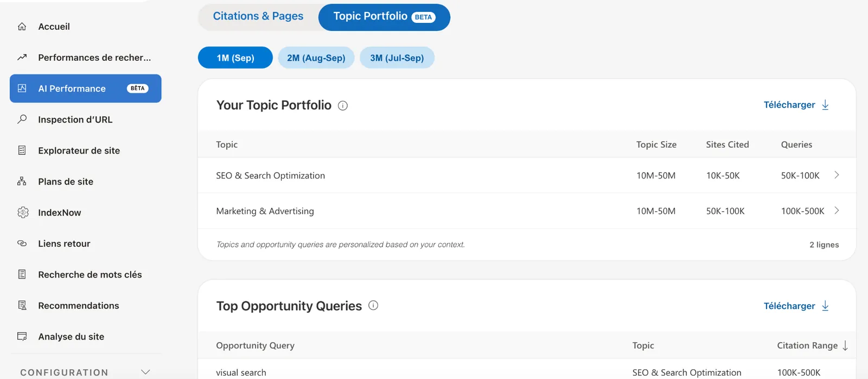Click the visual search opportunity query

coord(241,372)
